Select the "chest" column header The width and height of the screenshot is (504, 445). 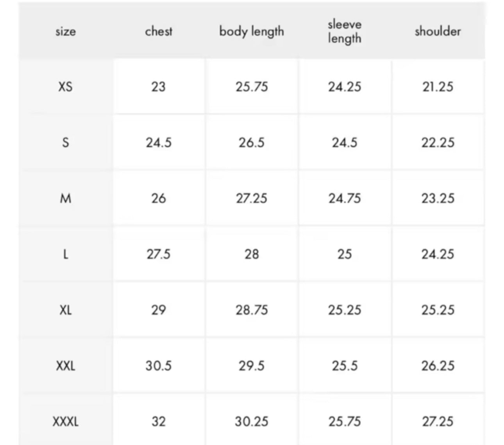[x=158, y=31]
